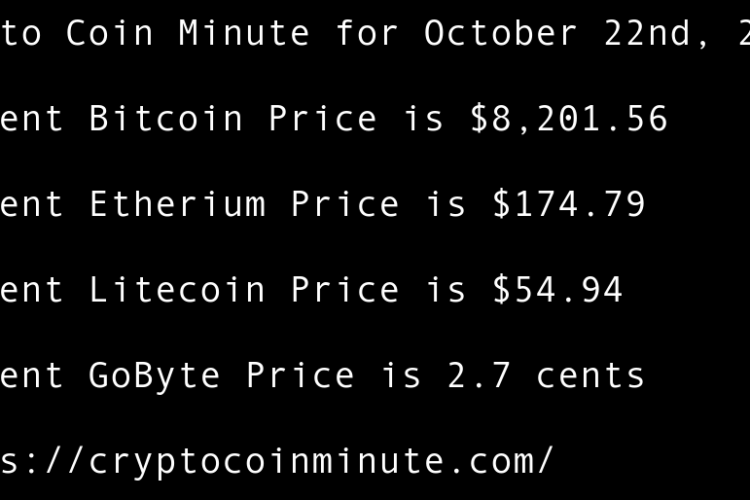The image size is (750, 500).
Task: Click Price in the GoByte line
Action: pos(300,376)
